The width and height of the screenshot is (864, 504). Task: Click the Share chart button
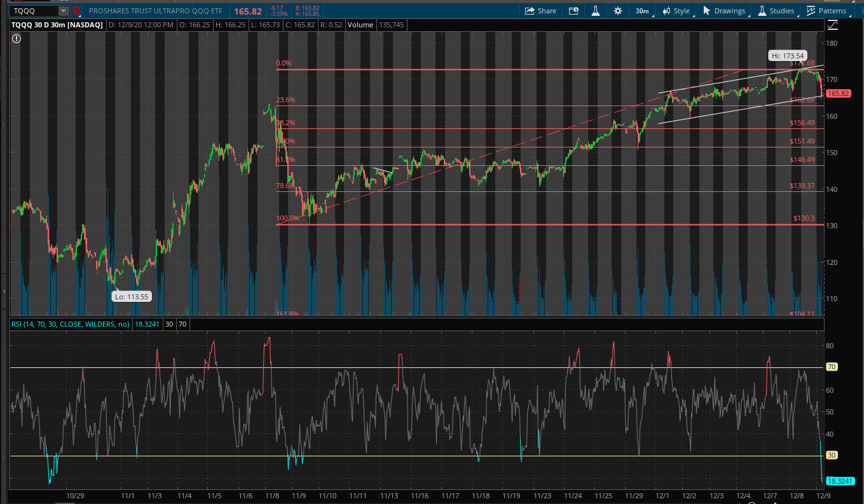click(x=540, y=11)
